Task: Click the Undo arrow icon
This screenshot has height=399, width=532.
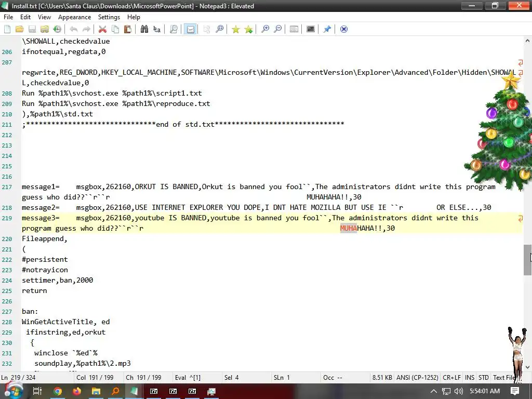Action: point(74,29)
